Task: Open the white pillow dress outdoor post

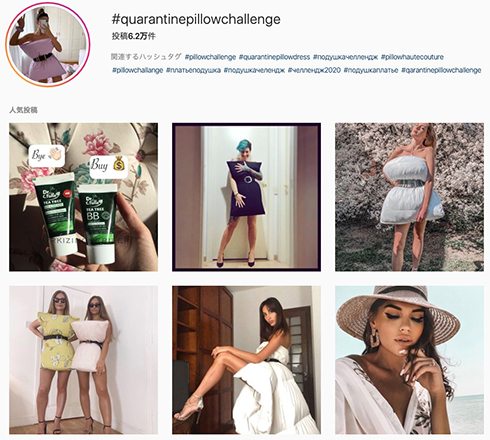Action: coord(409,197)
